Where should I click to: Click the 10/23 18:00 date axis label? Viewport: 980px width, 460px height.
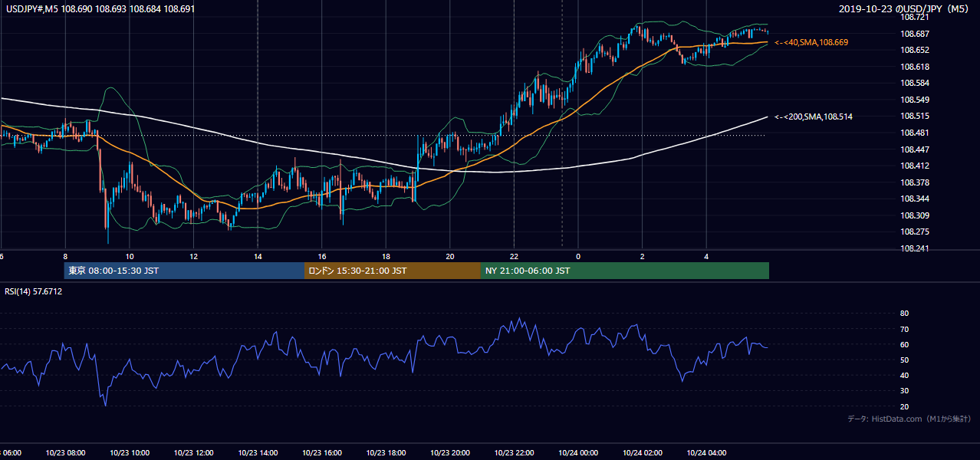click(386, 453)
